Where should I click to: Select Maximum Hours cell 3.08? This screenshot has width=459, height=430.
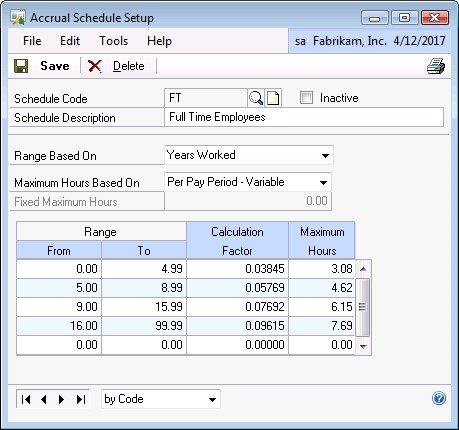[322, 269]
